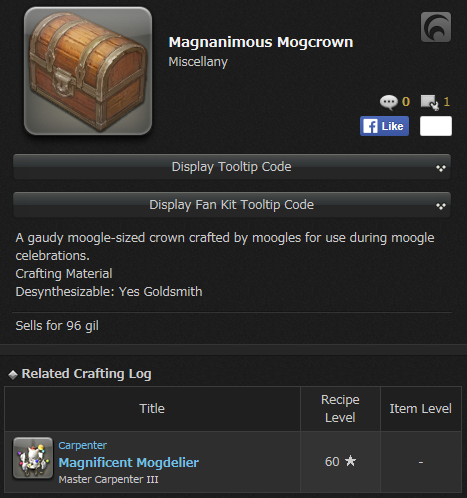Image resolution: width=467 pixels, height=498 pixels.
Task: Click the Recipe Level column header
Action: [340, 408]
